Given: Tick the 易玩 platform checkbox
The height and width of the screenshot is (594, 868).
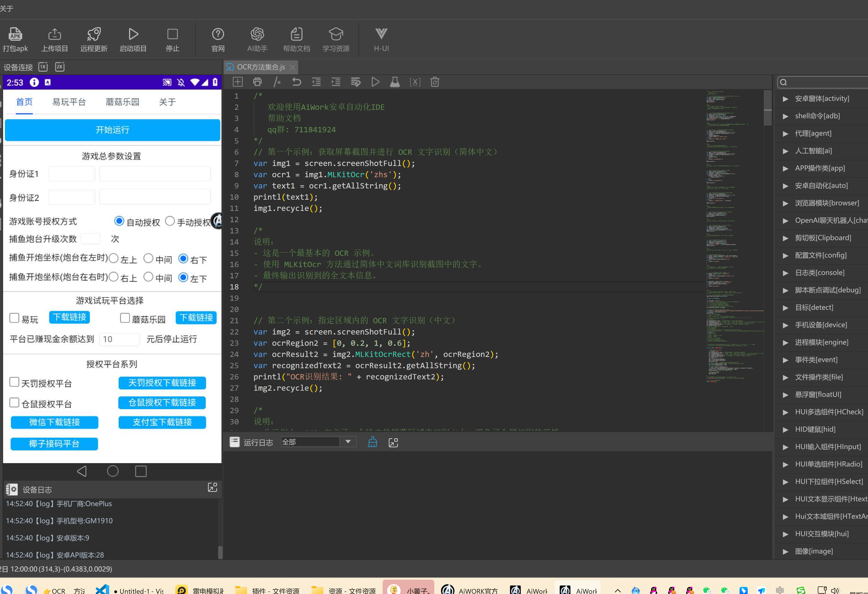Looking at the screenshot, I should pos(14,318).
